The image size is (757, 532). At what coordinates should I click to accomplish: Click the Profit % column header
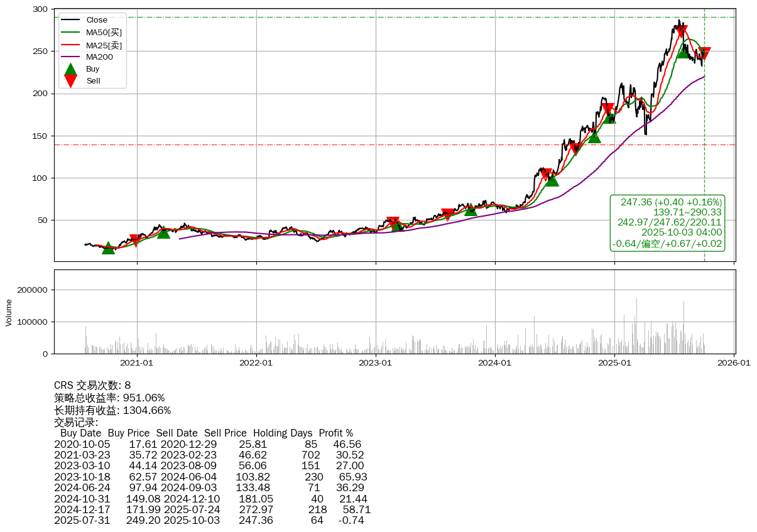[x=335, y=433]
